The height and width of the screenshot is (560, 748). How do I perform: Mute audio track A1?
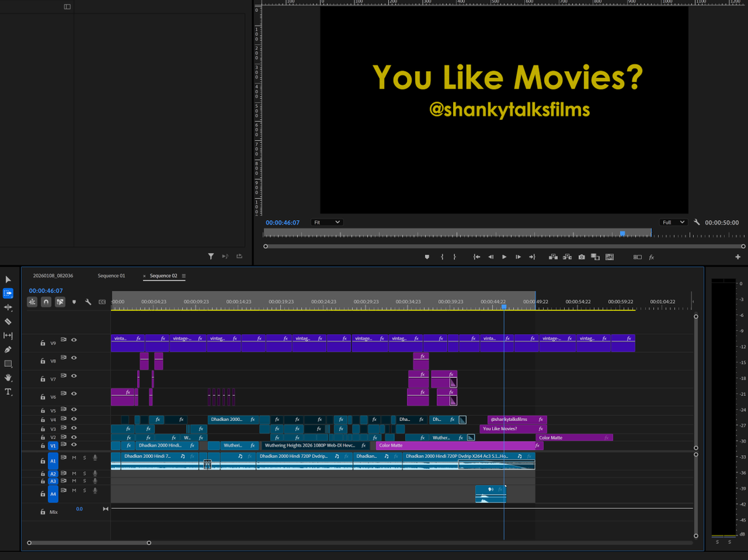tap(74, 458)
